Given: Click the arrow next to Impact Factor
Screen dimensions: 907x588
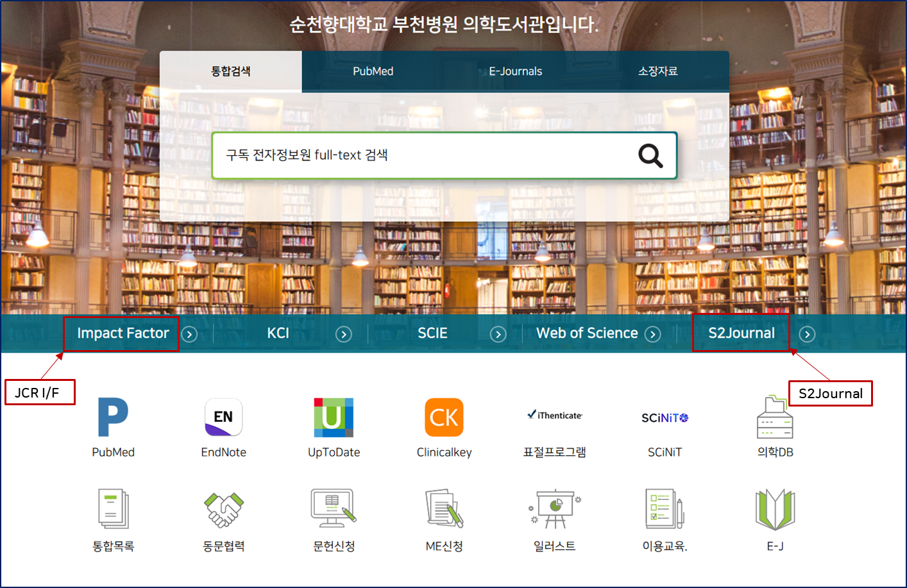Looking at the screenshot, I should click(189, 334).
